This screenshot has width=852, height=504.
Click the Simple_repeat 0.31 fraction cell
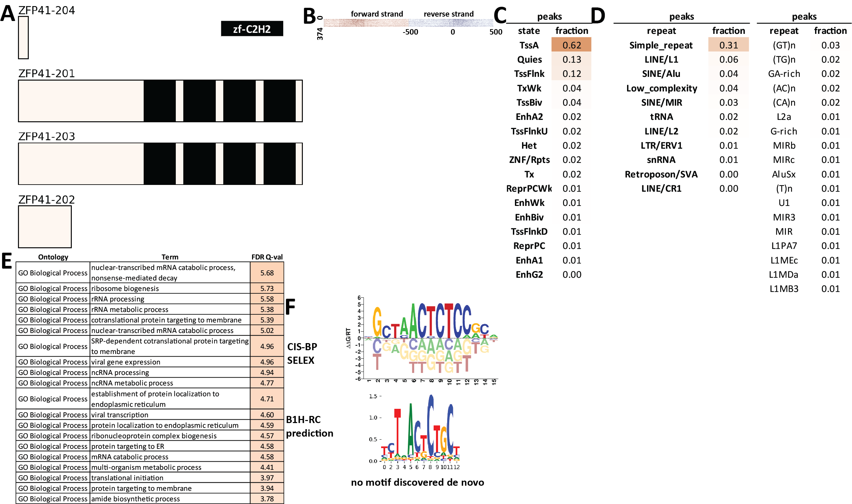coord(728,45)
